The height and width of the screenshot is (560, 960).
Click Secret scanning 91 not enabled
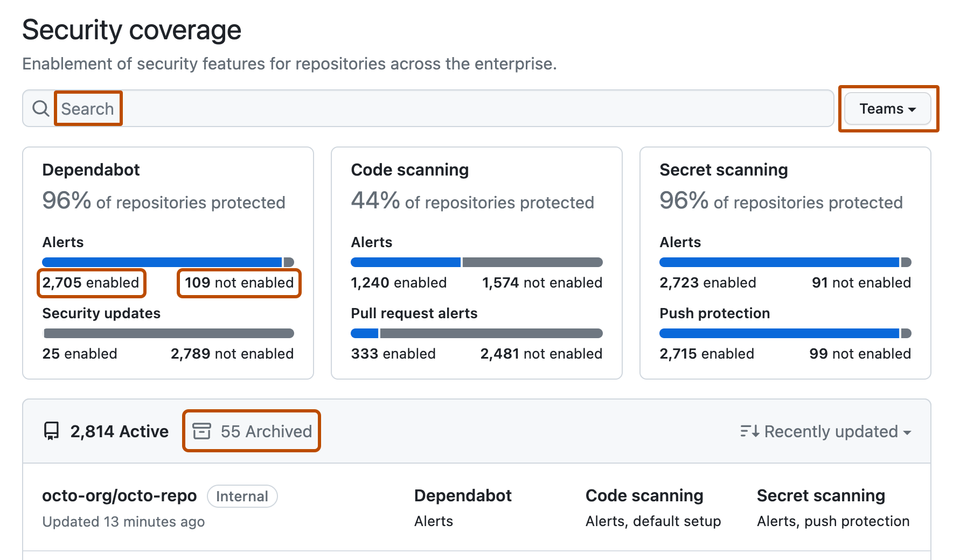(861, 283)
